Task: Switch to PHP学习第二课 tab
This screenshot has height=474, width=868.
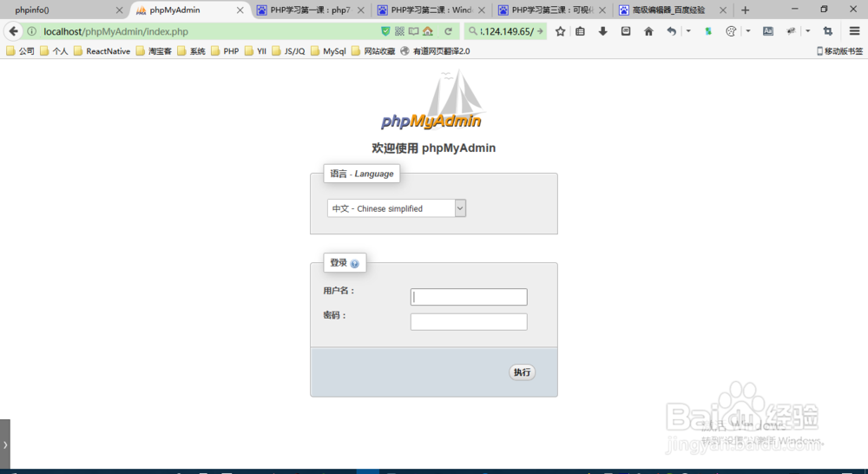Action: pos(431,10)
